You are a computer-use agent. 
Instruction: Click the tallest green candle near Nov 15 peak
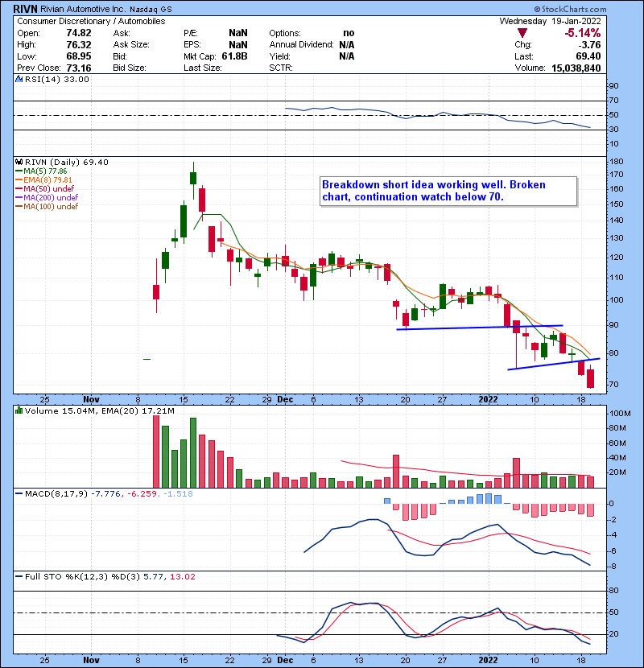pos(184,221)
